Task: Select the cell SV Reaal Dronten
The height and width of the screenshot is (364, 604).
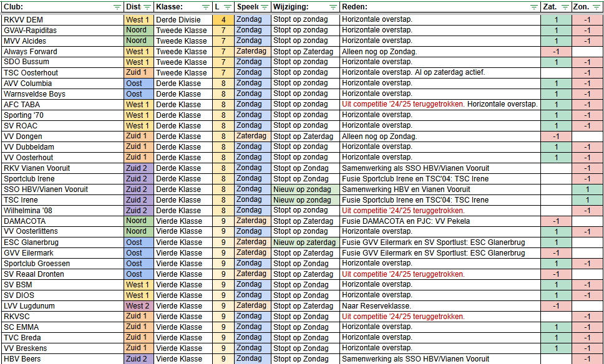Action: point(63,274)
